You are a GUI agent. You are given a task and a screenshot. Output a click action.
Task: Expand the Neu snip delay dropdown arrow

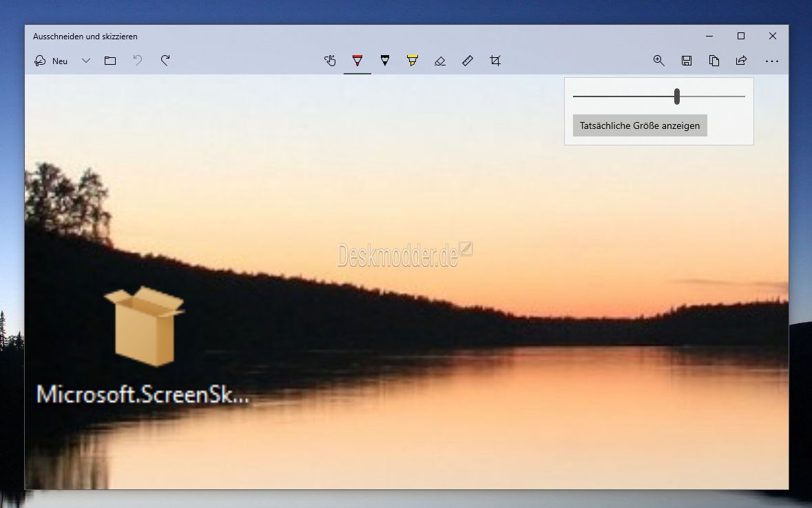(86, 61)
